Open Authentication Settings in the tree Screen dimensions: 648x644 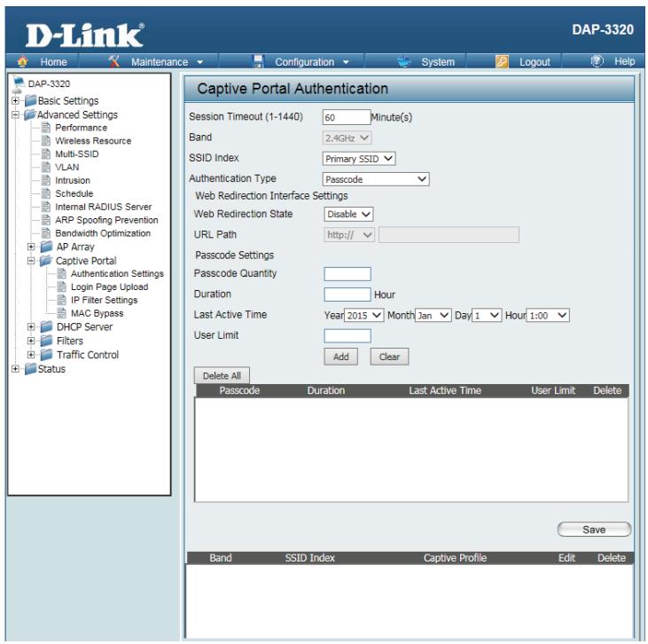pos(117,274)
